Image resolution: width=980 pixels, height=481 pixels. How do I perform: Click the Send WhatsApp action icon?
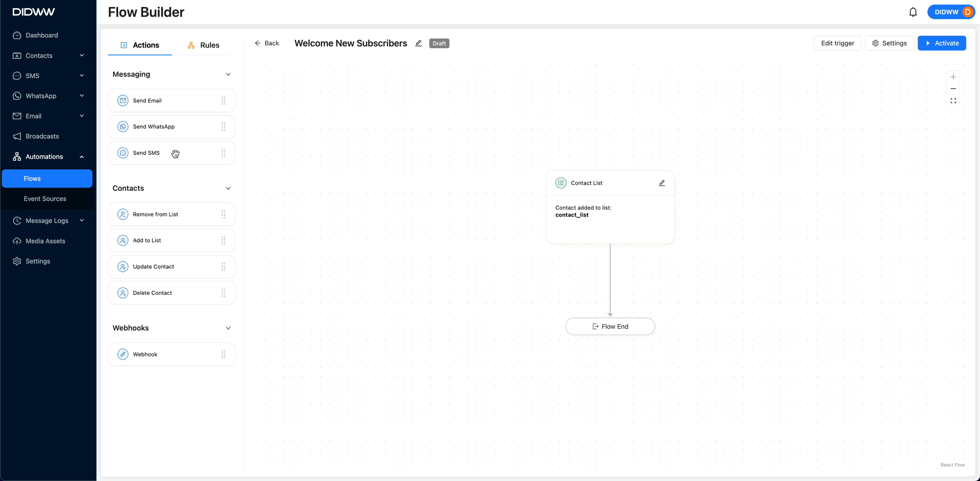123,127
